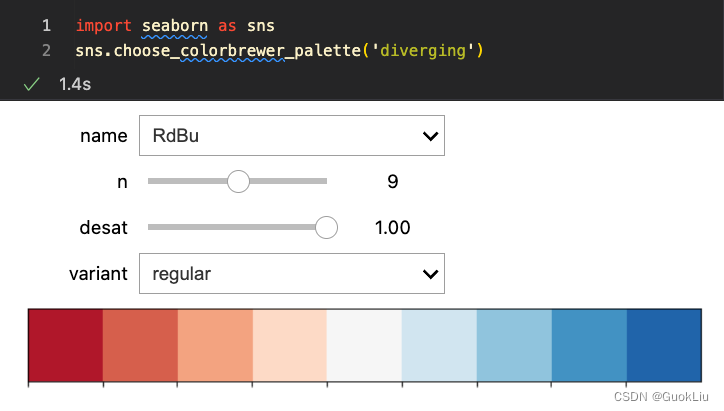724x411 pixels.
Task: Select the medium blue palette swatch
Action: point(589,345)
